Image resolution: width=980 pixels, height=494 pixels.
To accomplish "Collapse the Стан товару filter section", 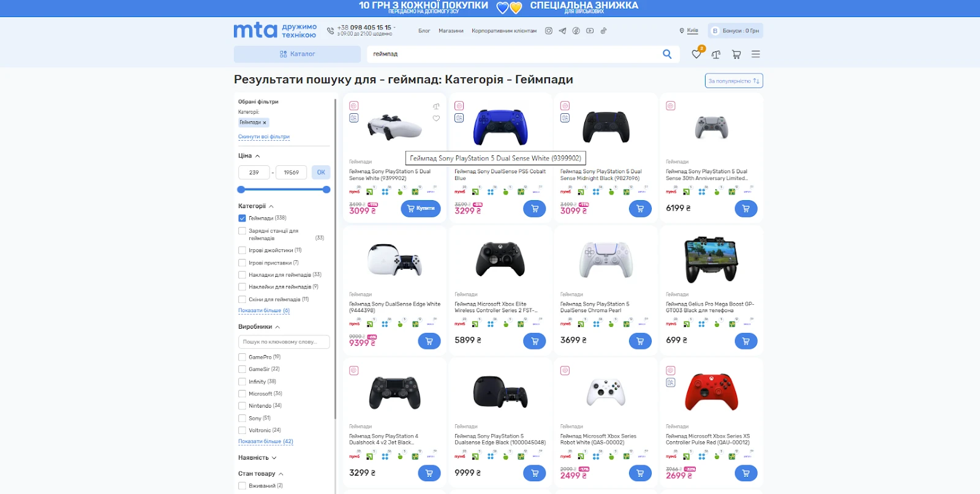I will (x=261, y=474).
